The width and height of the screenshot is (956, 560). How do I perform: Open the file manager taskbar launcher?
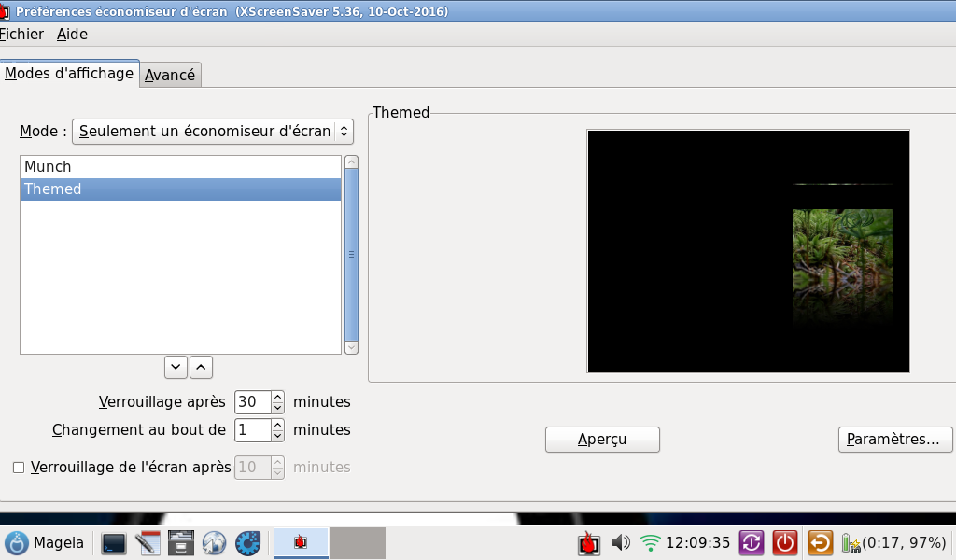[180, 543]
